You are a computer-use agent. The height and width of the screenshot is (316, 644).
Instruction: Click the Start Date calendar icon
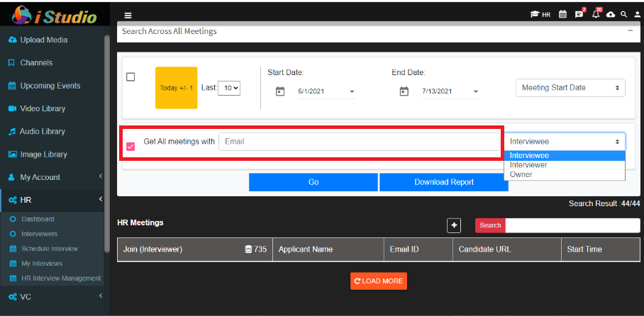280,91
